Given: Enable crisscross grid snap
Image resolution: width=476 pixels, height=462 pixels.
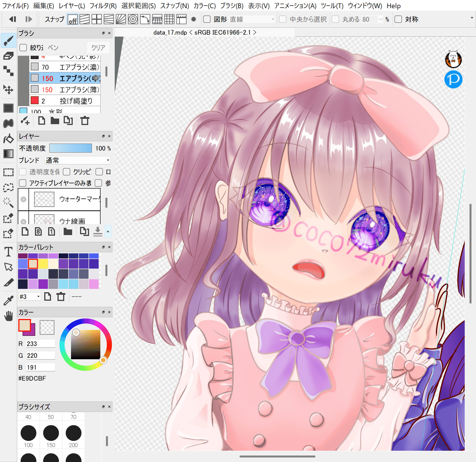Looking at the screenshot, I should pos(97,19).
